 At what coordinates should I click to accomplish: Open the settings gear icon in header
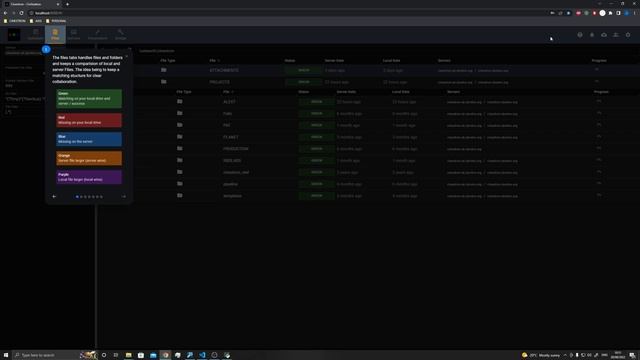coord(628,35)
